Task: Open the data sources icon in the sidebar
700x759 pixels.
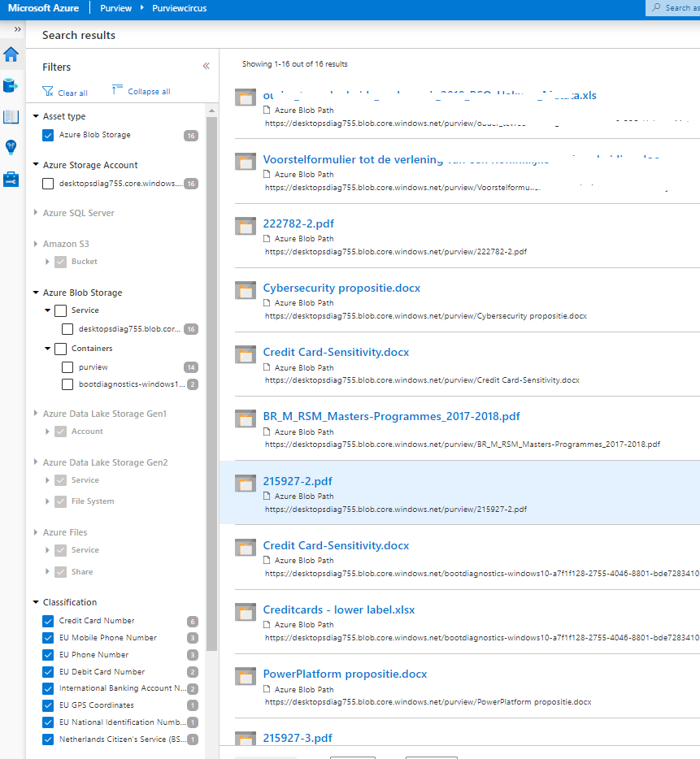Action: (x=11, y=85)
